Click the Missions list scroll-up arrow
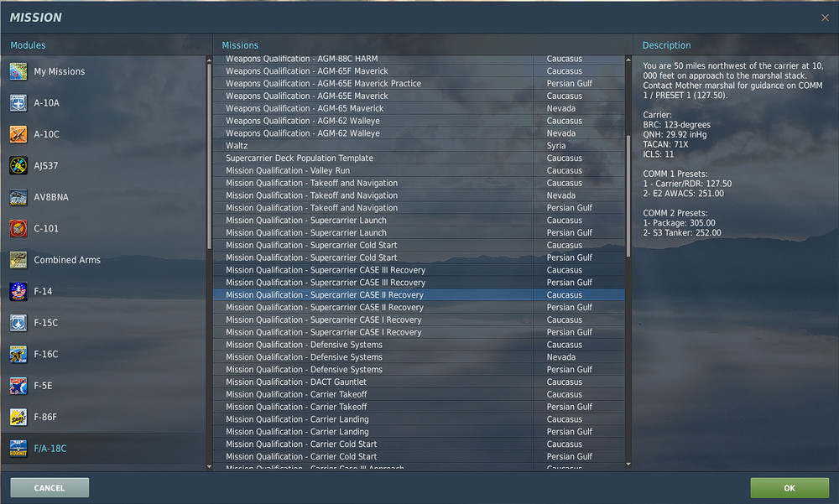Image resolution: width=839 pixels, height=504 pixels. [x=628, y=60]
